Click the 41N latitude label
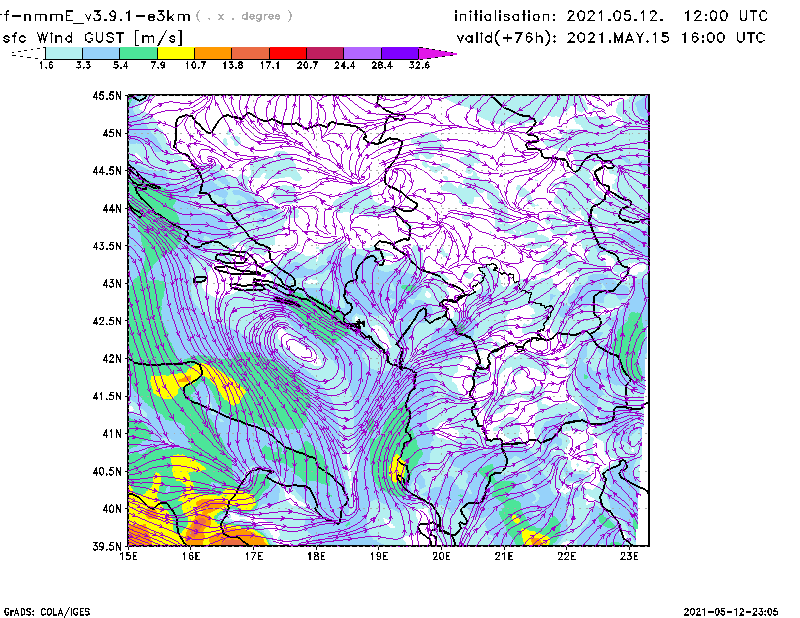Screen dimensions: 800x618 112,434
